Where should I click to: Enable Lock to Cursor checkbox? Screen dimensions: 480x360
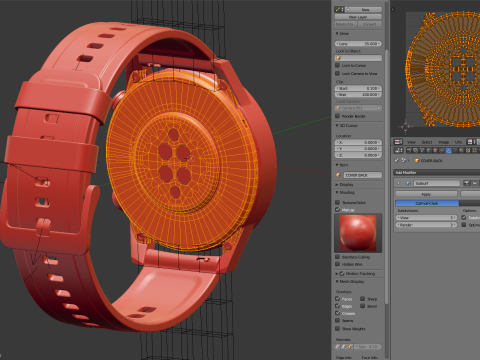click(x=337, y=65)
